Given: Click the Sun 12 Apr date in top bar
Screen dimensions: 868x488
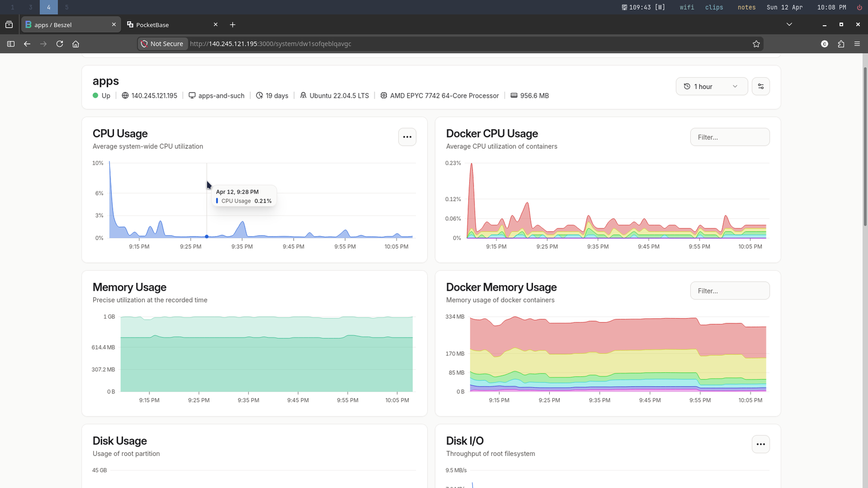Looking at the screenshot, I should tap(784, 7).
